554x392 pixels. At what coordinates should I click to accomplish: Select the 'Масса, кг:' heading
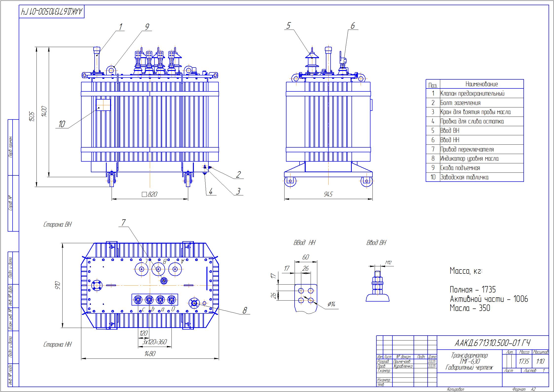tap(466, 271)
